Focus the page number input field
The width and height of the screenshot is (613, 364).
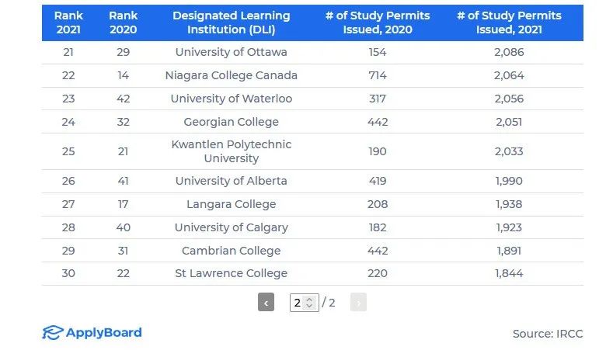click(298, 303)
